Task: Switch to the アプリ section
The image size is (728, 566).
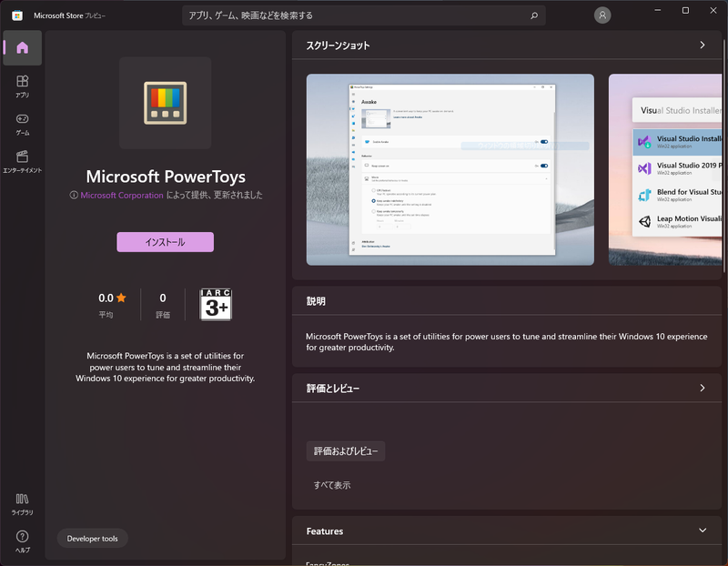Action: pos(21,79)
